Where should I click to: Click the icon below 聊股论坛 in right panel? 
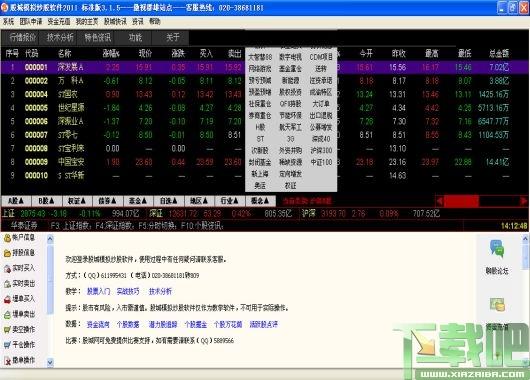pyautogui.click(x=497, y=305)
